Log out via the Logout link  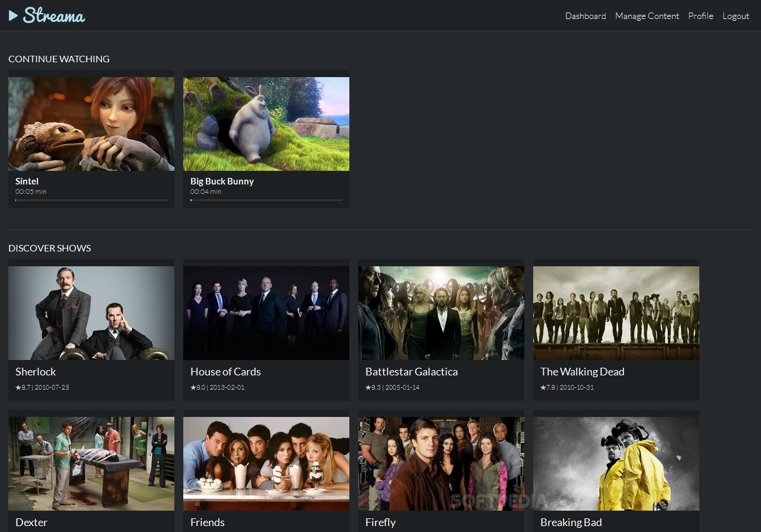pyautogui.click(x=735, y=16)
